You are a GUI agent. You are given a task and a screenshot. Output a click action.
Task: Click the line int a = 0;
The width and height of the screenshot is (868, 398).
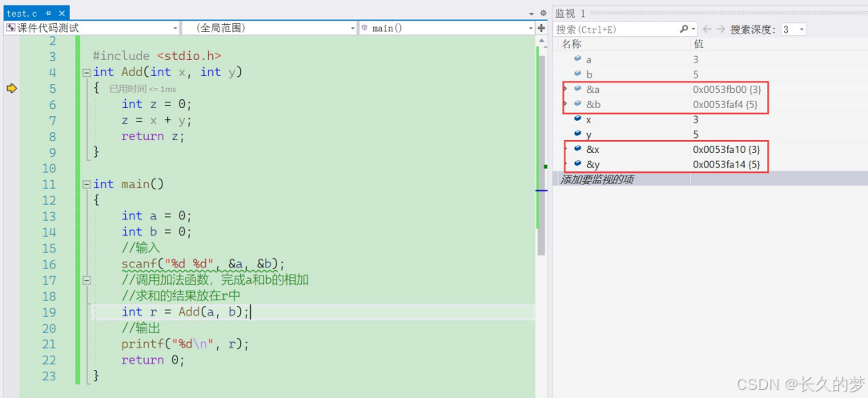157,216
